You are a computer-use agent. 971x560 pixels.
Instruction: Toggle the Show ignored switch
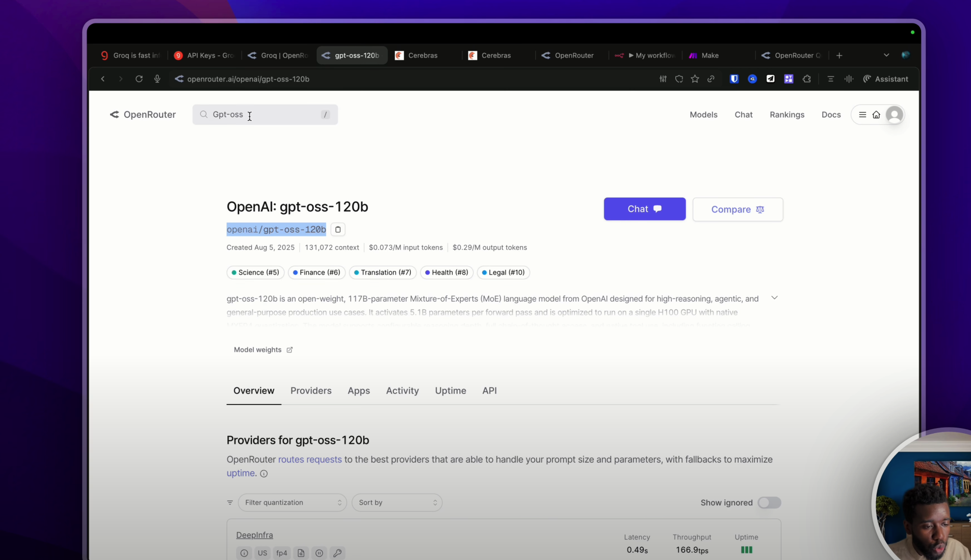coord(769,502)
